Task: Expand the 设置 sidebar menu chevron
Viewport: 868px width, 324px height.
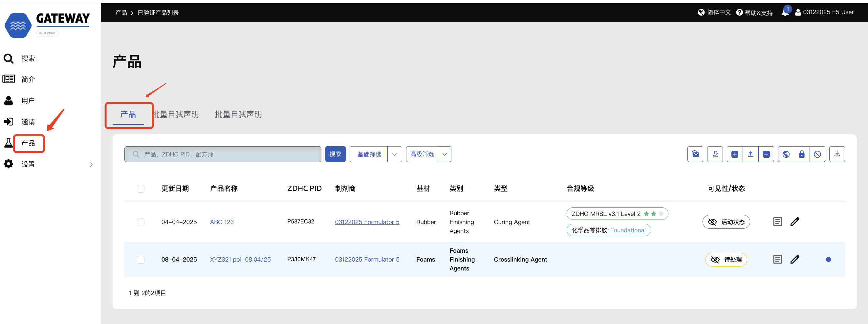Action: (x=91, y=165)
